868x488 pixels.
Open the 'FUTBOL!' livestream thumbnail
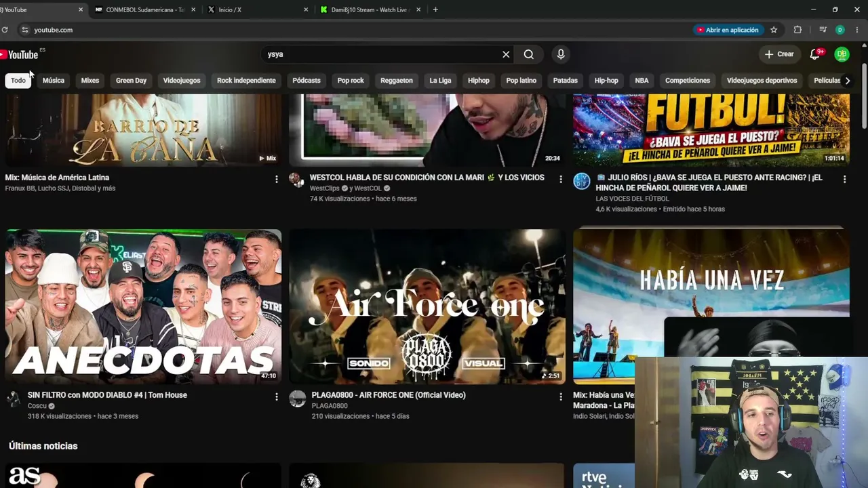(x=711, y=130)
